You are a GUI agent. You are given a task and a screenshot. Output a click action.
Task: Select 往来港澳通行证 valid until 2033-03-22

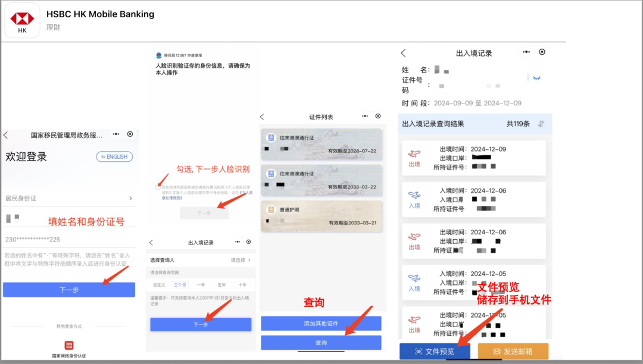coord(321,180)
